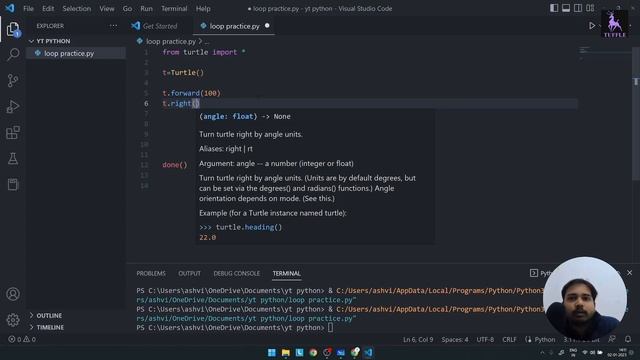Open the terminal shell launch profile icon
640x360 pixels.
[533, 273]
